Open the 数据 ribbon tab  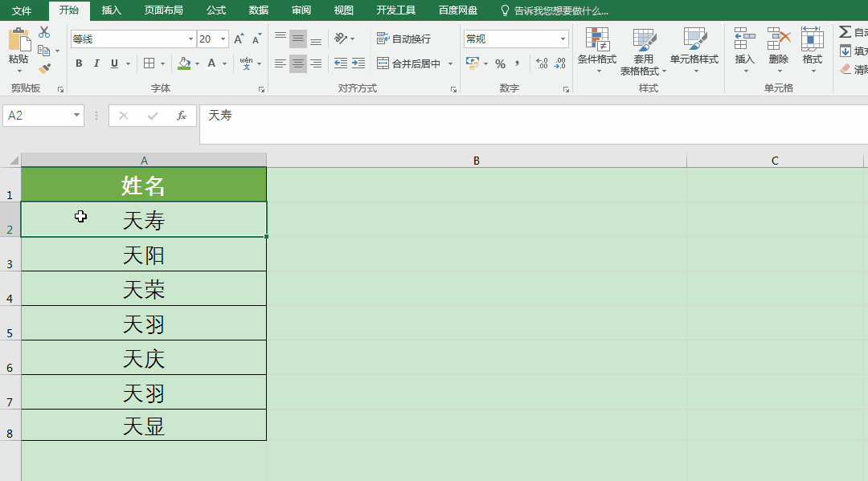click(x=258, y=10)
